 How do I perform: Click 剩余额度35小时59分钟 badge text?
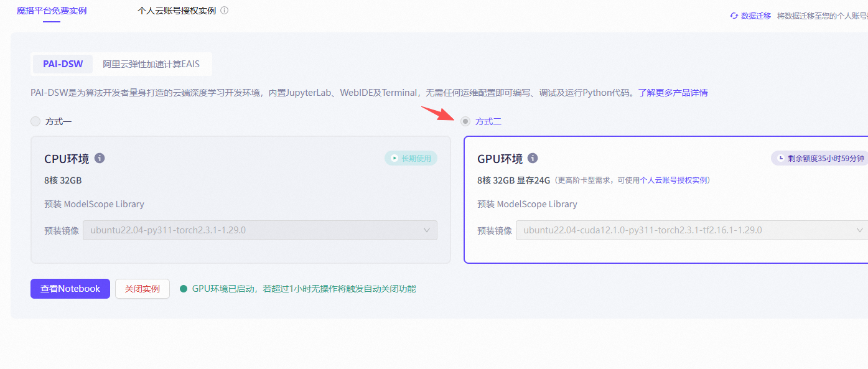[x=826, y=158]
